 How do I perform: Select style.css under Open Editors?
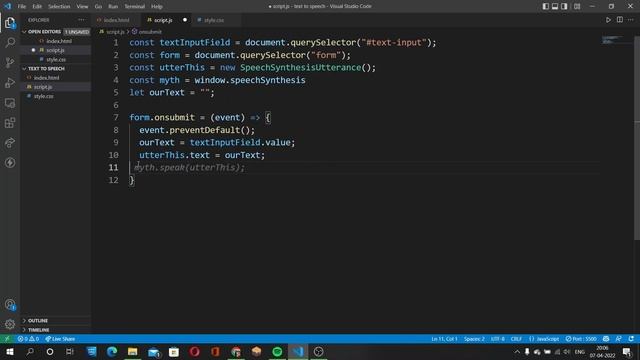(56, 60)
